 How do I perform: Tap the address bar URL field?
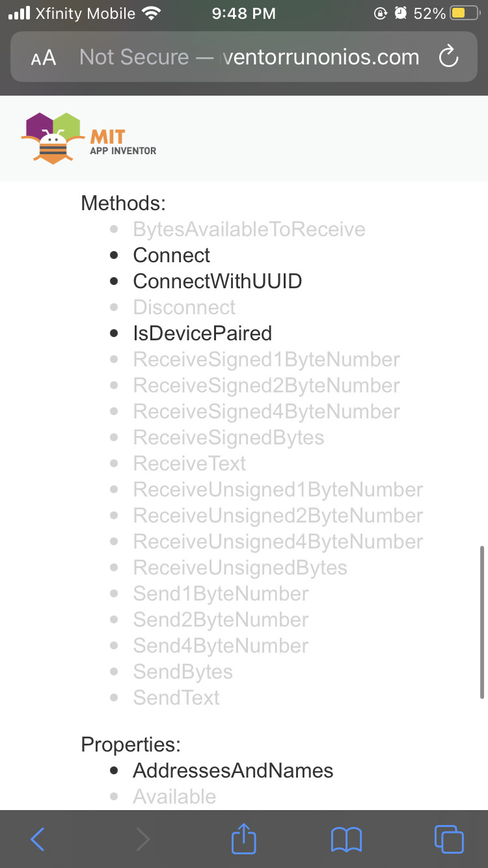point(249,57)
